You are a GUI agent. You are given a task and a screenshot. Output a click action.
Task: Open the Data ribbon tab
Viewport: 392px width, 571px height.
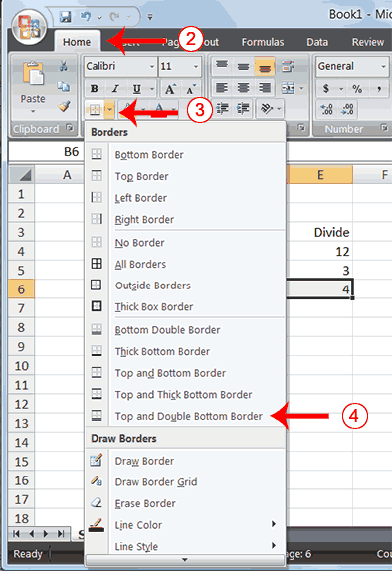coord(317,42)
